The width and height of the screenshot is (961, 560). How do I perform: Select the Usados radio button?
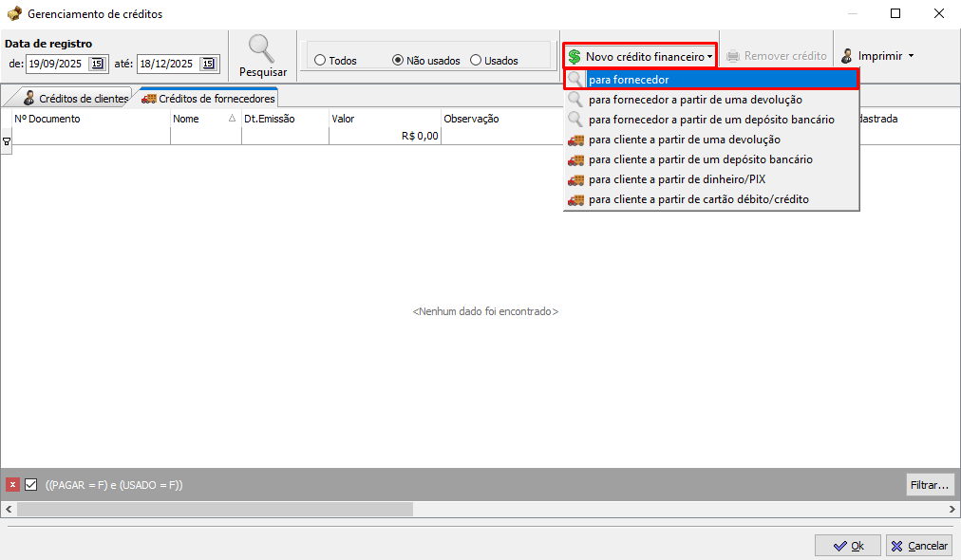coord(476,61)
